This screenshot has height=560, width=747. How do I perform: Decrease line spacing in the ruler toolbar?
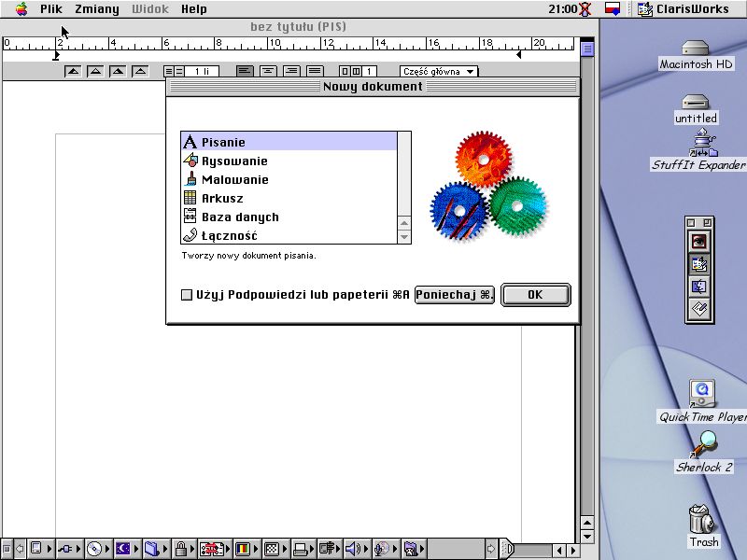[x=169, y=72]
